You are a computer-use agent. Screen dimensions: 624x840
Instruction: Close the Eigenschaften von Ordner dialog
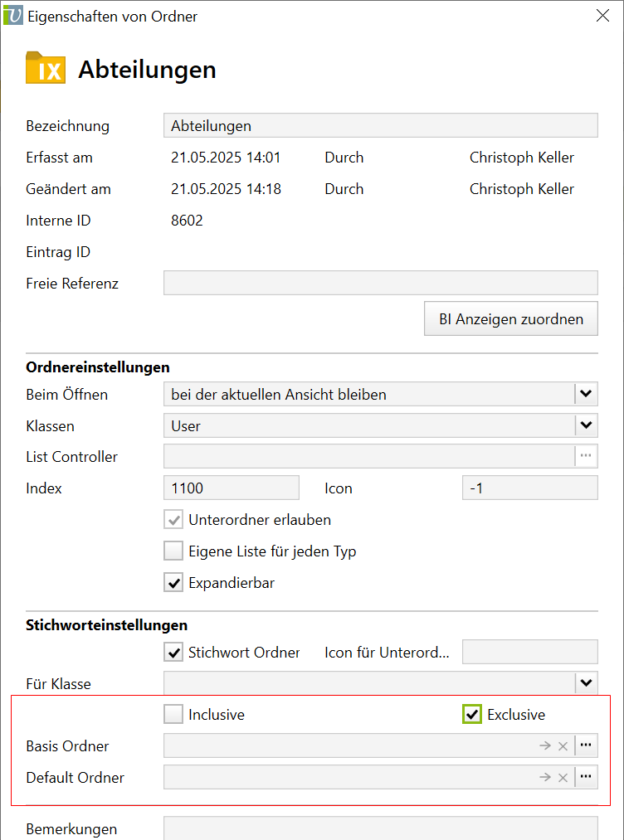602,16
